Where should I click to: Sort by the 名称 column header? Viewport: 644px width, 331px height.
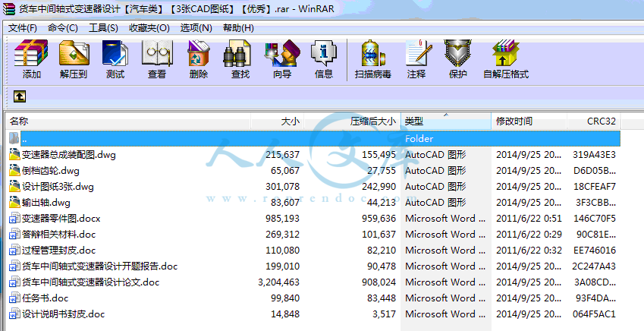(128, 121)
